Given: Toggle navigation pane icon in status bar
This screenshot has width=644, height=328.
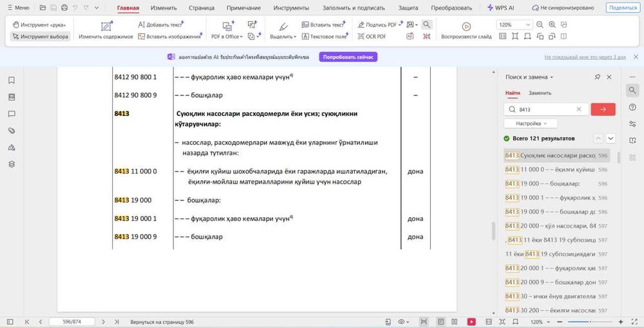Looking at the screenshot, I should coord(10,322).
